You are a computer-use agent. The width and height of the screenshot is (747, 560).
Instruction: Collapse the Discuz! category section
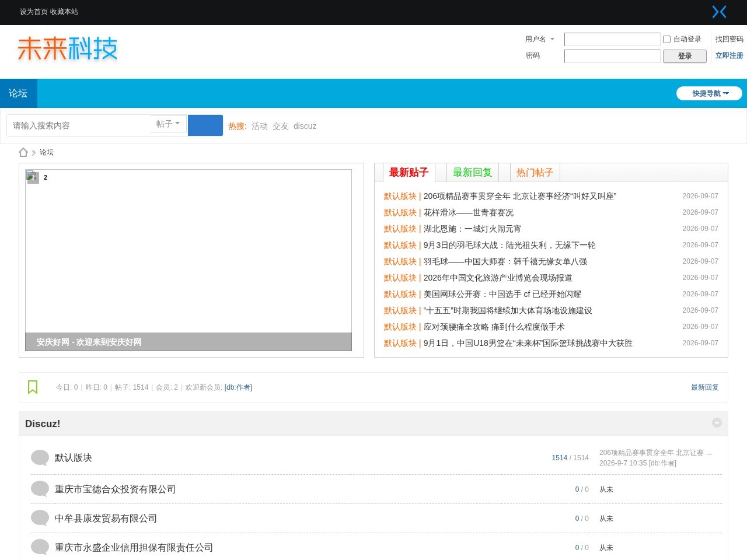[x=717, y=423]
